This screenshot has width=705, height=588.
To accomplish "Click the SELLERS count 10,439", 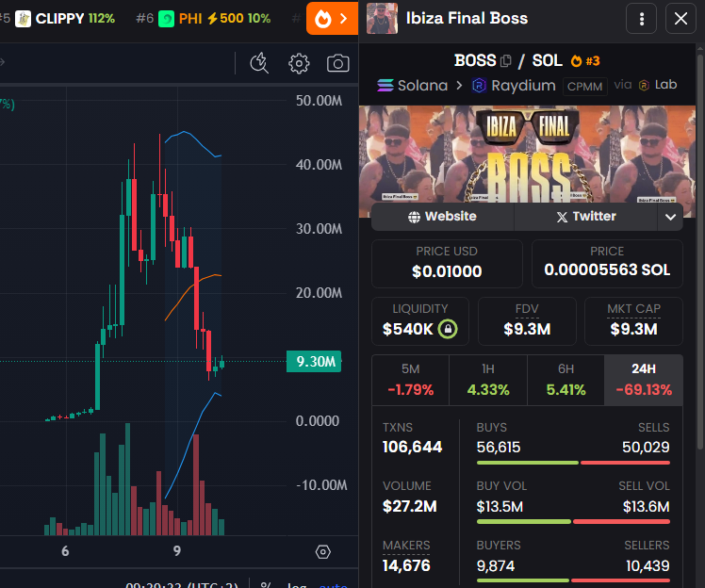I will pyautogui.click(x=648, y=566).
